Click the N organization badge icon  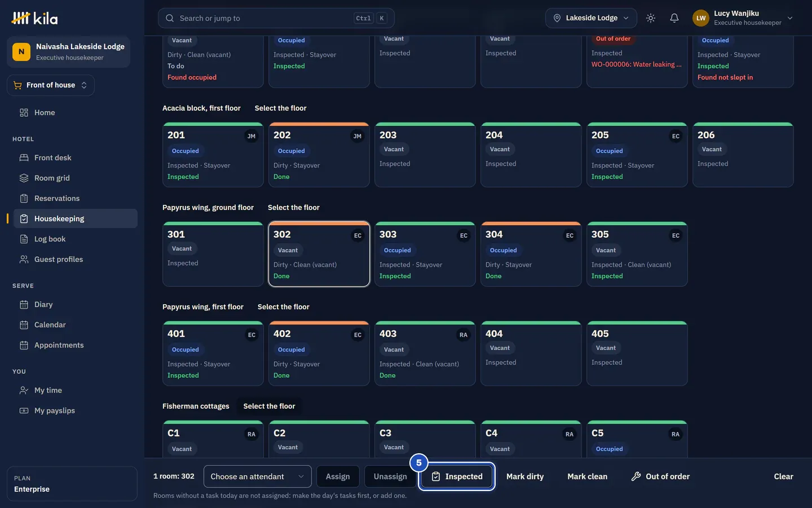[x=21, y=52]
